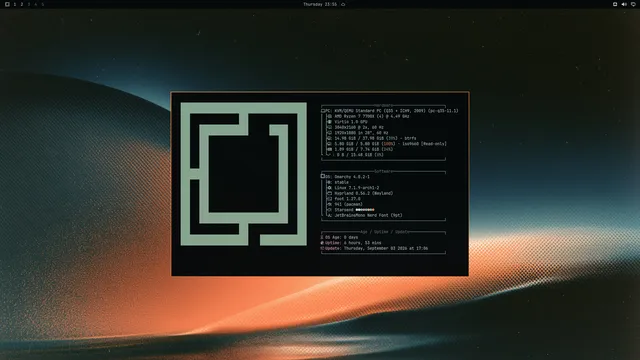This screenshot has width=640, height=360.
Task: Click the 'Uptime: 4 hours, 53 mins' text
Action: [353, 243]
